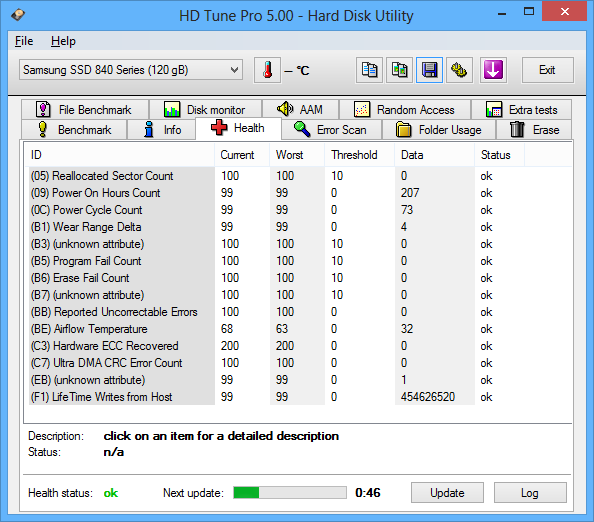The width and height of the screenshot is (594, 522).
Task: Switch to the Benchmark tab
Action: (x=74, y=130)
